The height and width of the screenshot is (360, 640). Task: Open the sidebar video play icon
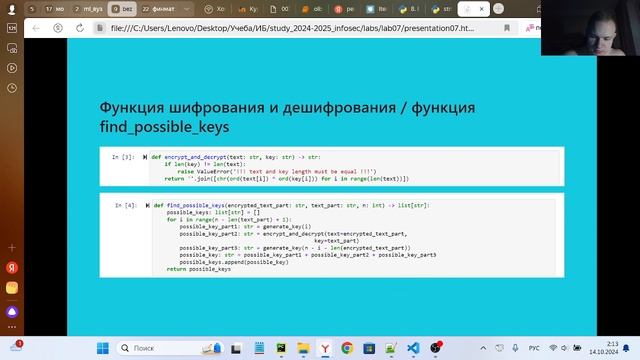(x=12, y=68)
